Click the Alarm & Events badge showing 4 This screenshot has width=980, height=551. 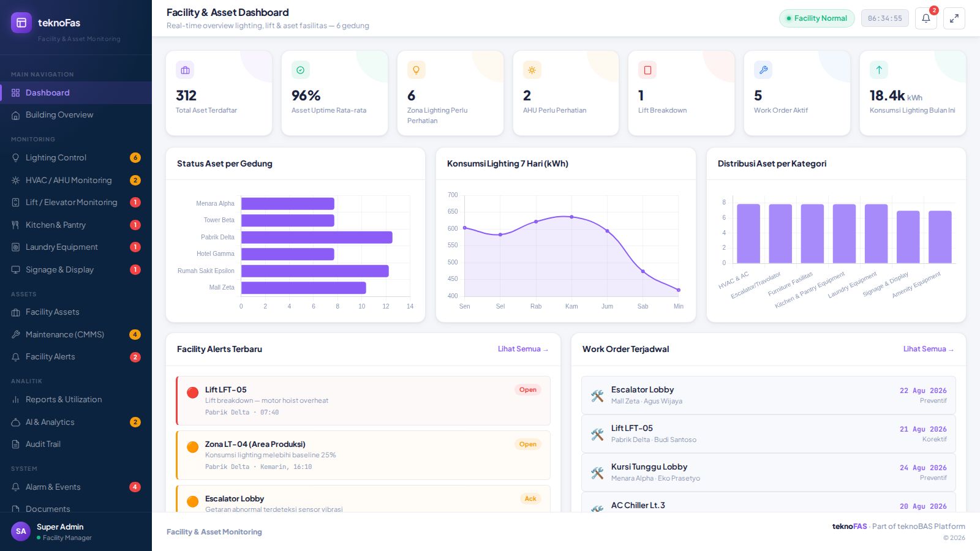click(135, 487)
